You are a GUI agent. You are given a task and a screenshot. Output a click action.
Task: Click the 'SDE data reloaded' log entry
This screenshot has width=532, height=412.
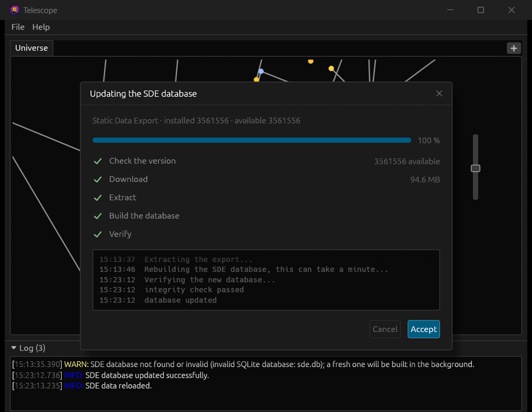coord(82,386)
